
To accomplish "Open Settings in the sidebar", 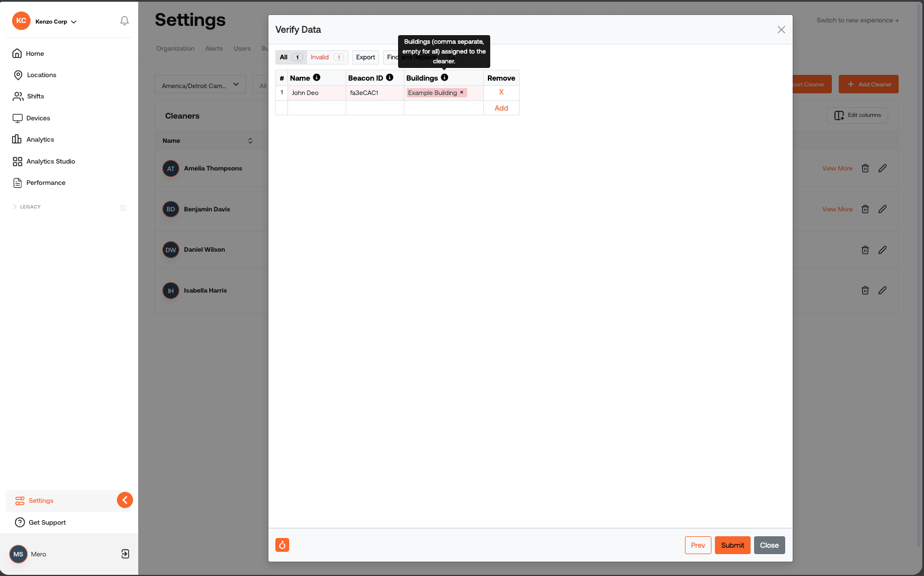I will pyautogui.click(x=40, y=501).
